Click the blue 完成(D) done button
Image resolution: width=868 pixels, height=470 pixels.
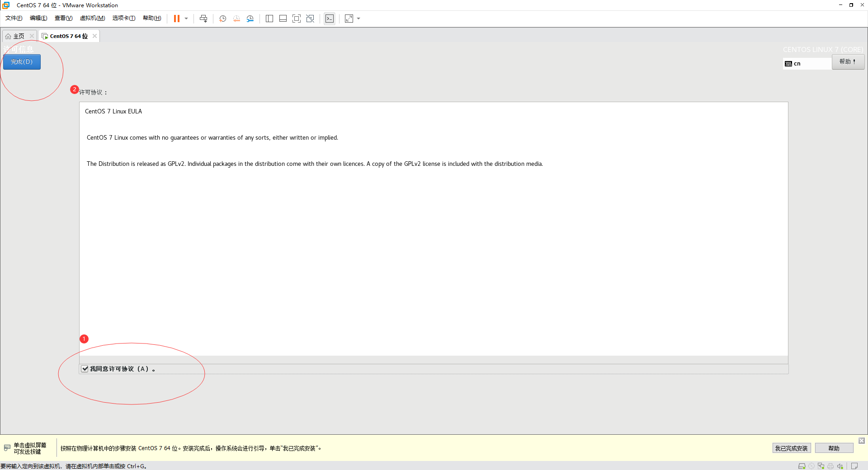click(x=22, y=62)
